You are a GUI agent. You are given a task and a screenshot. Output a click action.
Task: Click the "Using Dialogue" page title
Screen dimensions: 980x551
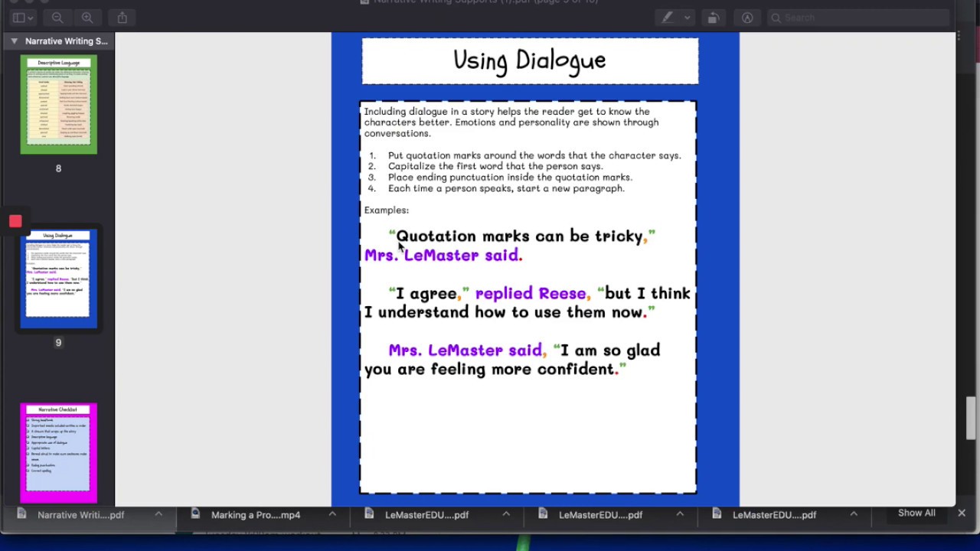click(x=530, y=60)
